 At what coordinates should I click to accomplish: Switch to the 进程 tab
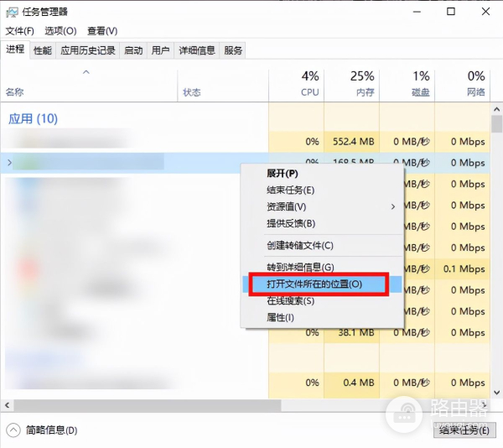click(15, 49)
